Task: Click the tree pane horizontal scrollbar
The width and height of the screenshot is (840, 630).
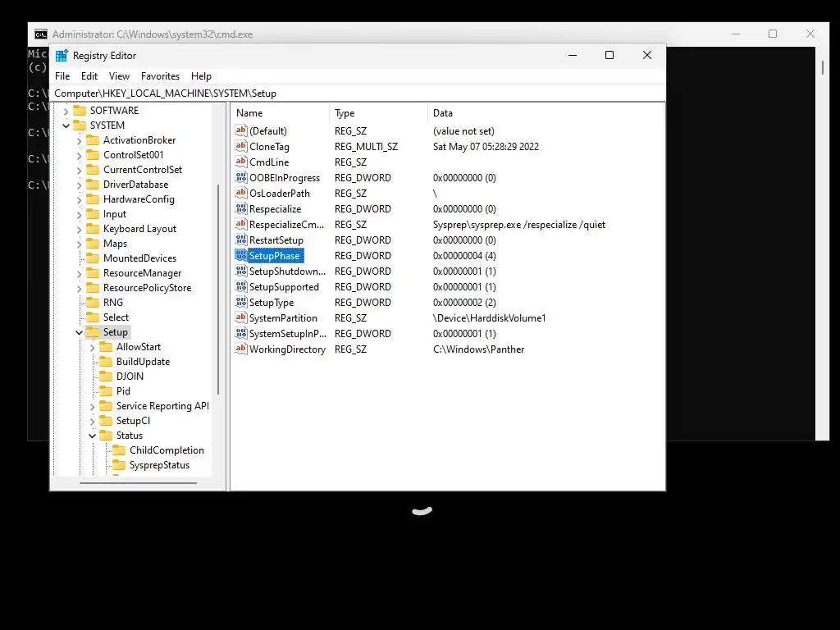Action: pyautogui.click(x=138, y=483)
